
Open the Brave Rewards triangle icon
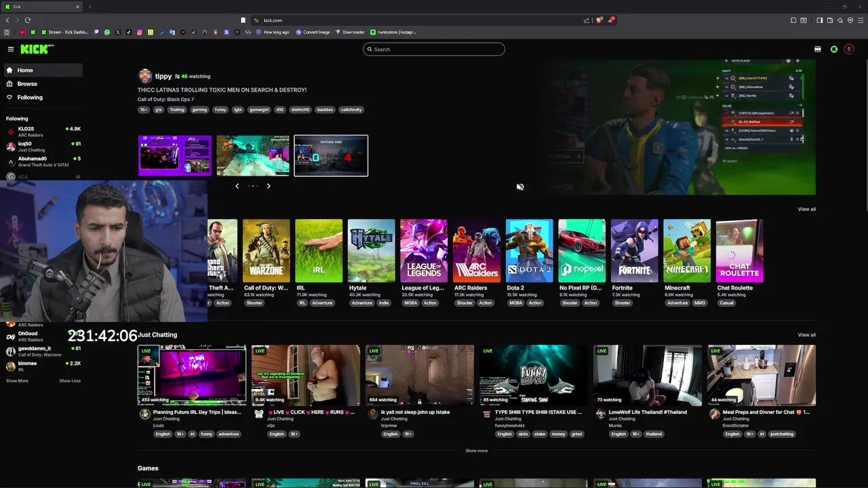[x=610, y=20]
